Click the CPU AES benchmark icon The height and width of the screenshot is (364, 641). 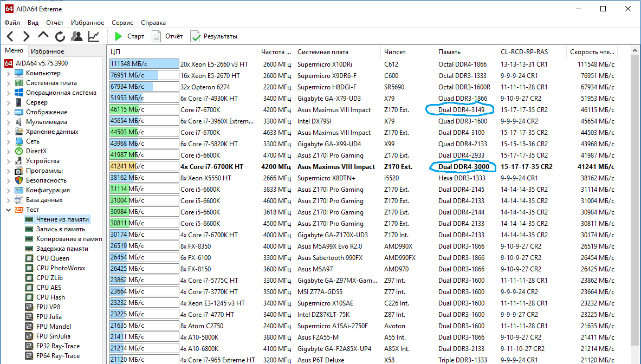(29, 288)
